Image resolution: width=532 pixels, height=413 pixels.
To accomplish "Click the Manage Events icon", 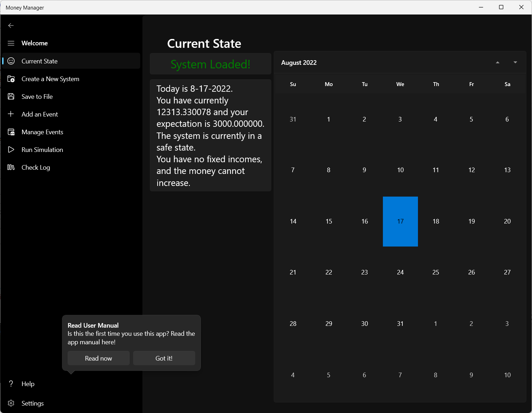I will click(x=11, y=132).
